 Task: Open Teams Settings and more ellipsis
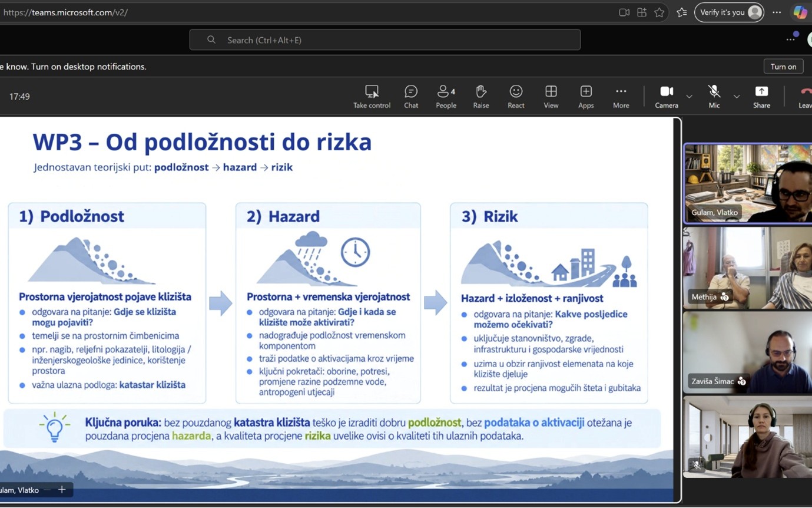pos(791,39)
